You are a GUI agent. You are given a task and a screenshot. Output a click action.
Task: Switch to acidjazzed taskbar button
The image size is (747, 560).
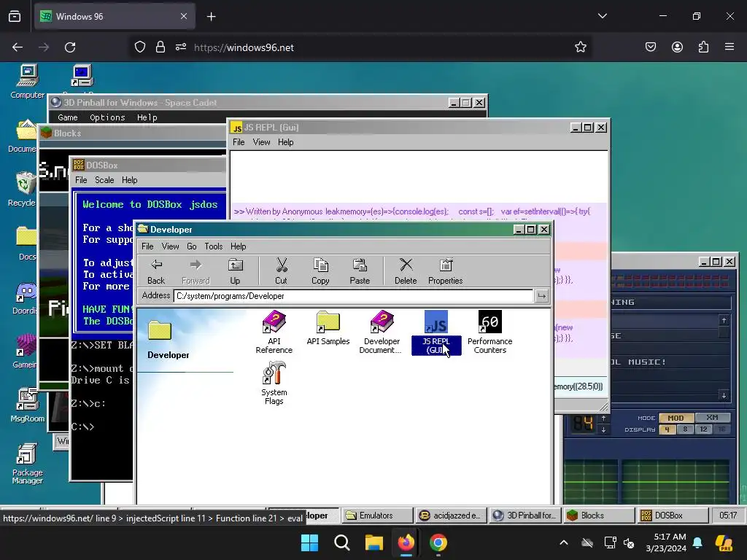(452, 516)
